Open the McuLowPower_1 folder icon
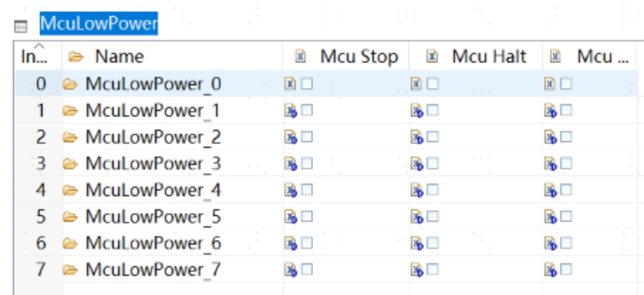This screenshot has height=295, width=644. 70,111
